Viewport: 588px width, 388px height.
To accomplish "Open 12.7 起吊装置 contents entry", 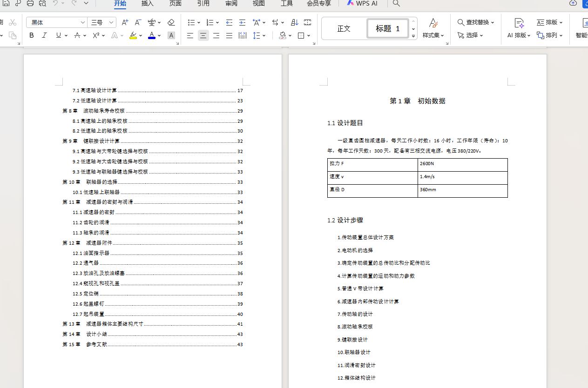I will point(158,314).
